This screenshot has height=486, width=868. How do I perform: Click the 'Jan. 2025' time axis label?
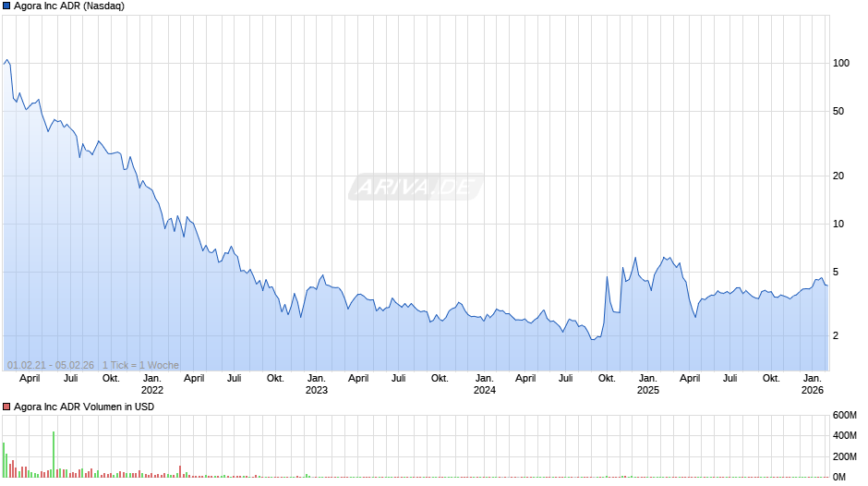coord(648,384)
